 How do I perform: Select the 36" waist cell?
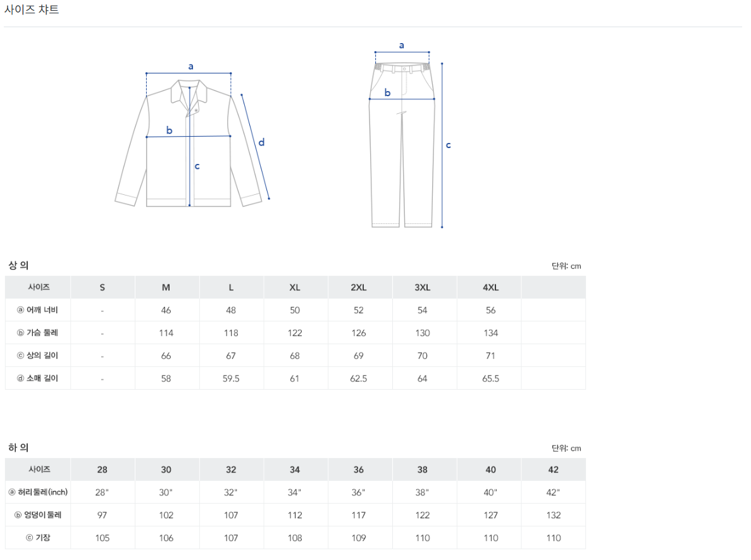coord(359,492)
